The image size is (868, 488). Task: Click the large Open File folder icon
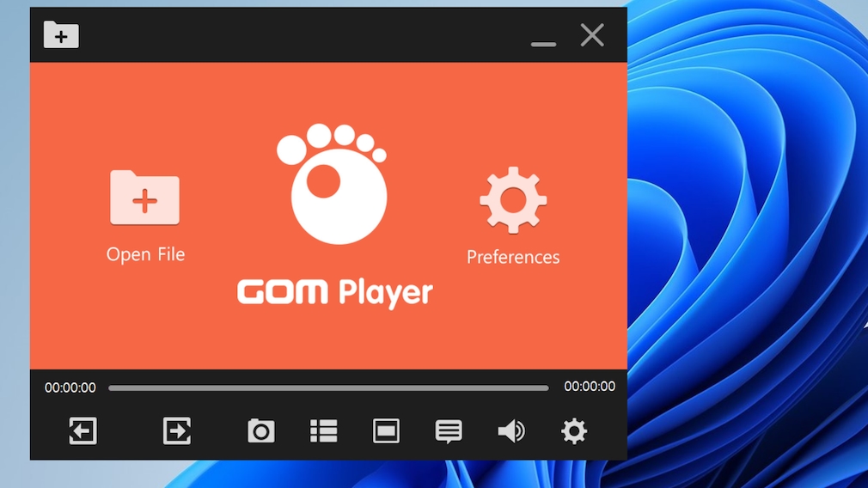click(x=144, y=198)
